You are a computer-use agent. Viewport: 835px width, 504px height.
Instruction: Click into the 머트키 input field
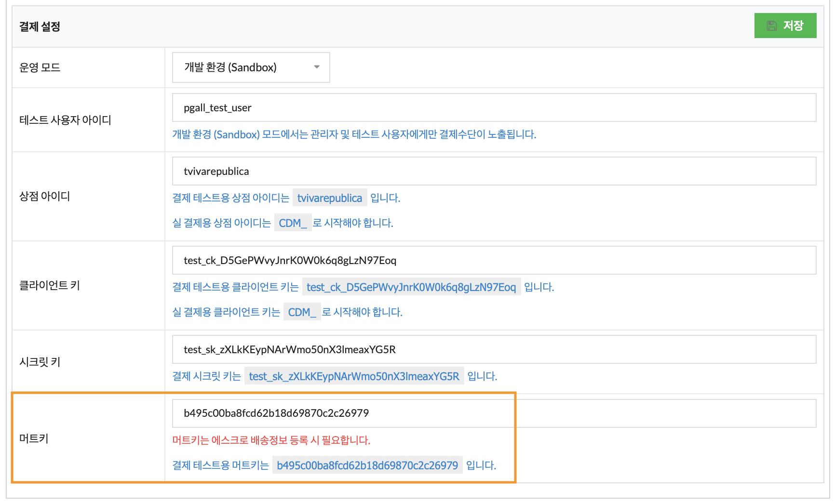(494, 413)
